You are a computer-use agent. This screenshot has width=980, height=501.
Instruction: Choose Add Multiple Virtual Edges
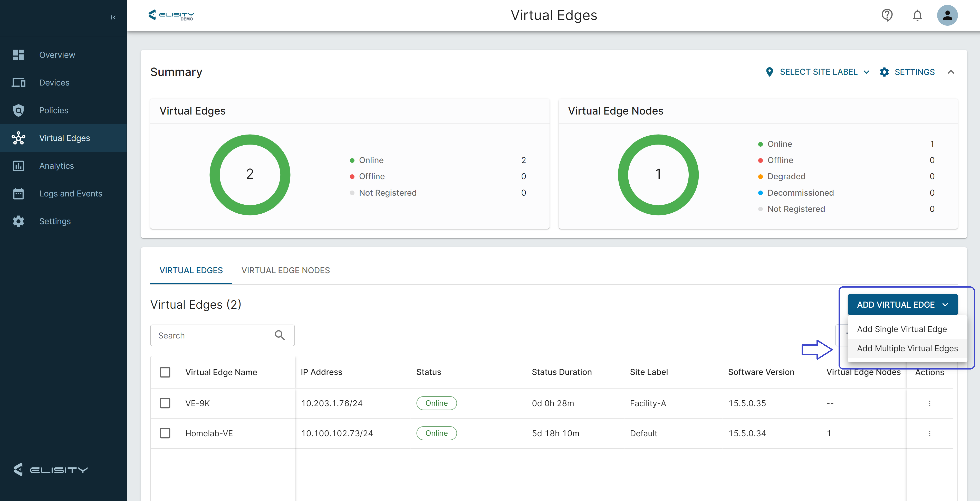(907, 348)
